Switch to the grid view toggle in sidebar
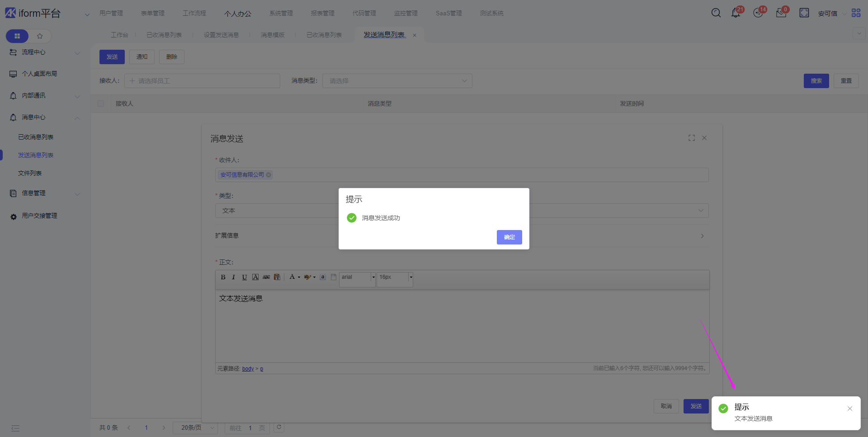Image resolution: width=868 pixels, height=437 pixels. tap(17, 36)
